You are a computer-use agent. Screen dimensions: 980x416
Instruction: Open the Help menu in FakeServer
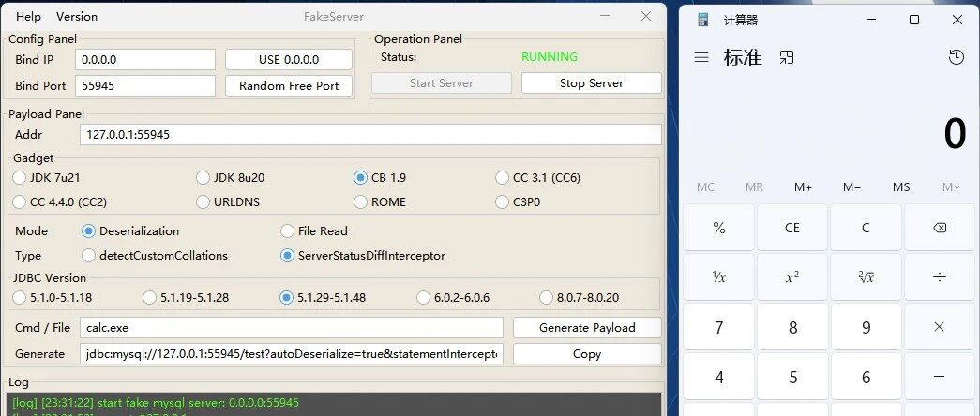tap(28, 17)
